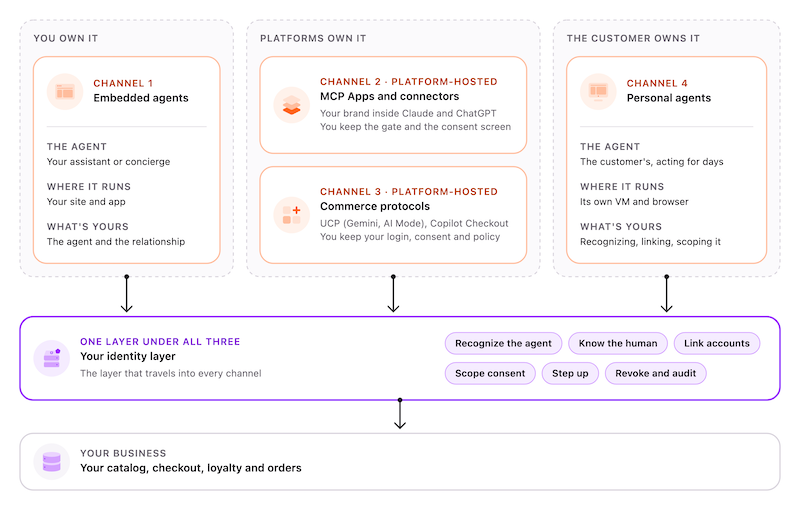This screenshot has width=800, height=510.
Task: Click the Embedded agents title
Action: point(141,98)
